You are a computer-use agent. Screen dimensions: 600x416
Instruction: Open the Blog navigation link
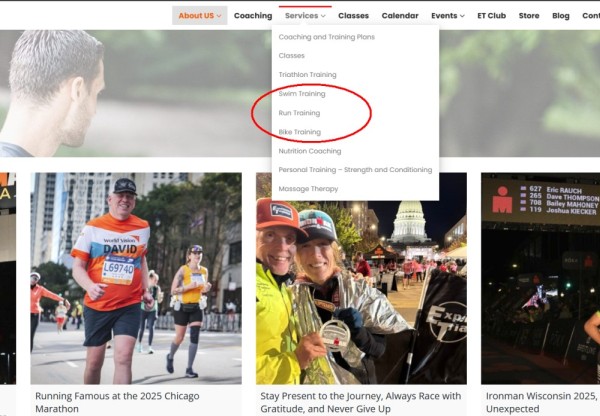coord(561,16)
